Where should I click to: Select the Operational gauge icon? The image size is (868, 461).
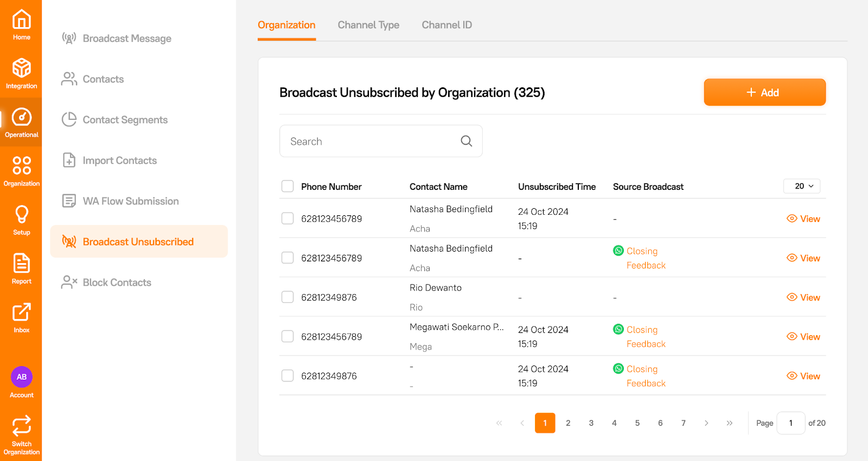coord(21,117)
